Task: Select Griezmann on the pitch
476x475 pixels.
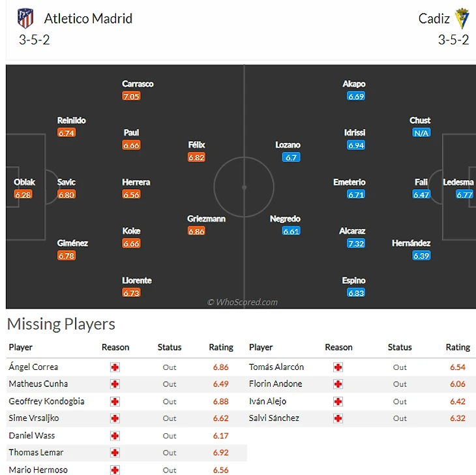Action: (x=206, y=219)
